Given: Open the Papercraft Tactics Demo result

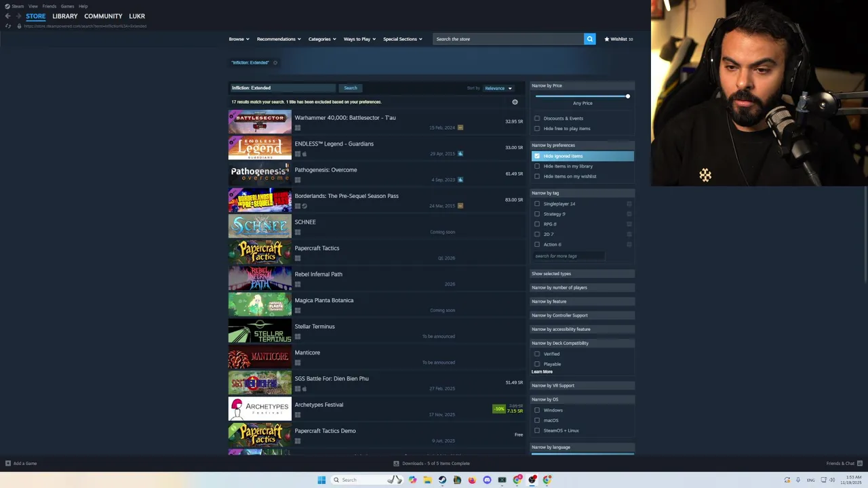Looking at the screenshot, I should coord(376,435).
